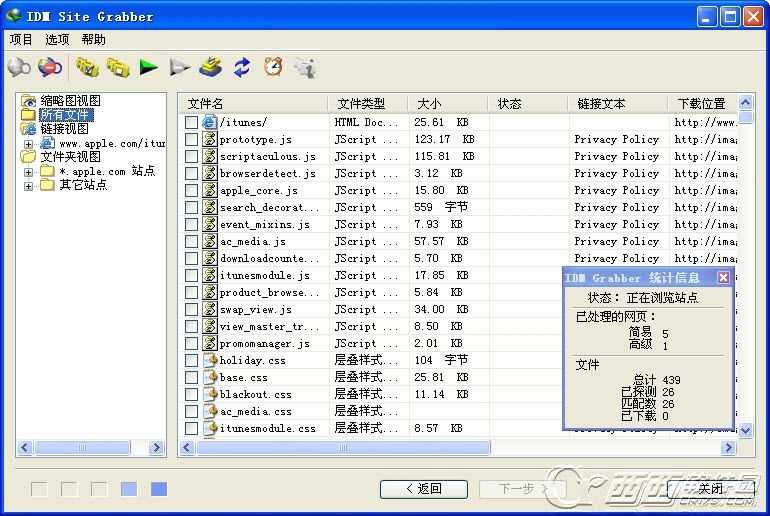
Task: Click the ac_media.js file icon
Action: pos(210,241)
